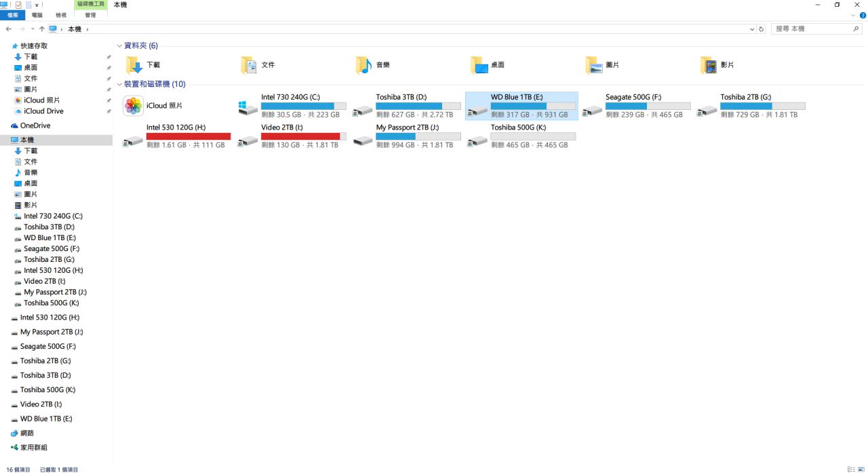Open 影片 in the navigation pane
The image size is (868, 475).
[26, 205]
